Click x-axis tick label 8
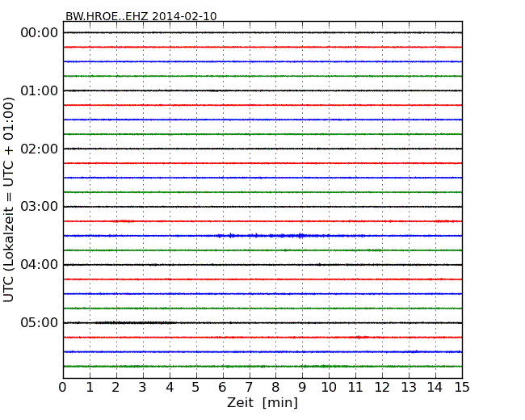 coord(275,388)
